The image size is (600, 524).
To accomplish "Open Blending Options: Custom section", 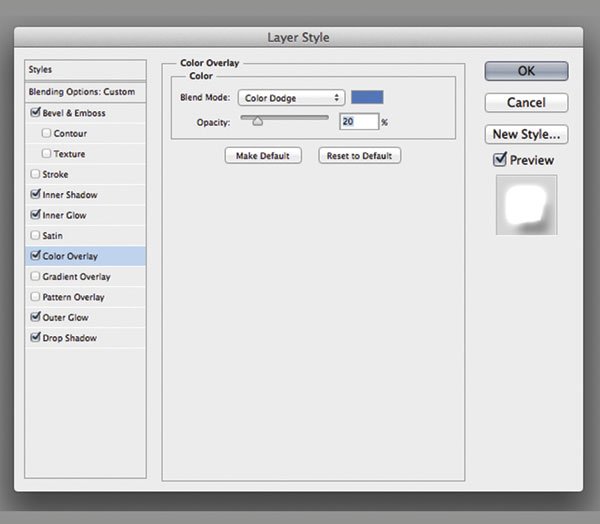I will pyautogui.click(x=85, y=92).
